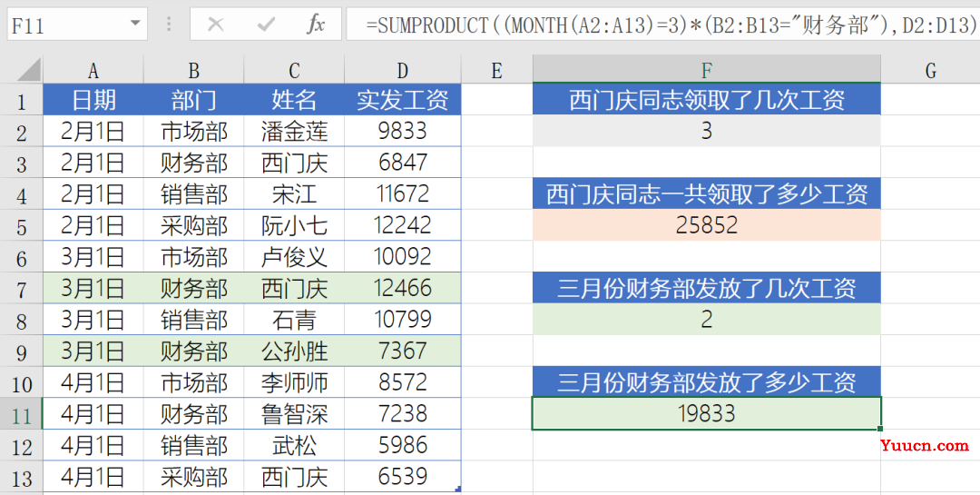The width and height of the screenshot is (980, 495).
Task: Select 市场部 cell in row 10
Action: 194,382
